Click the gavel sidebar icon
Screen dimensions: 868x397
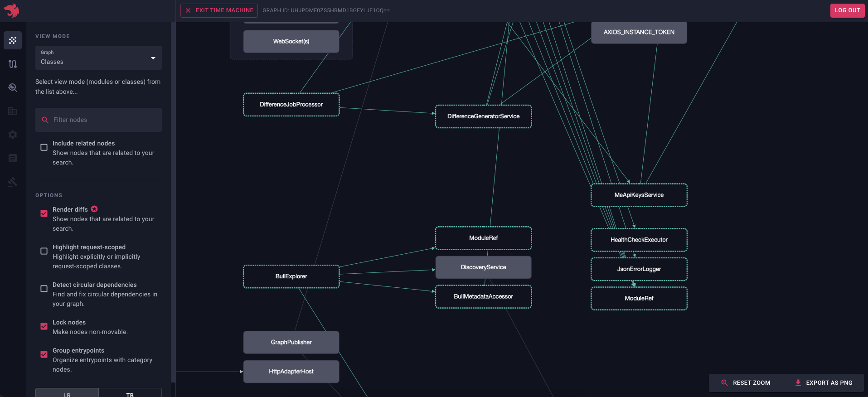click(x=13, y=182)
